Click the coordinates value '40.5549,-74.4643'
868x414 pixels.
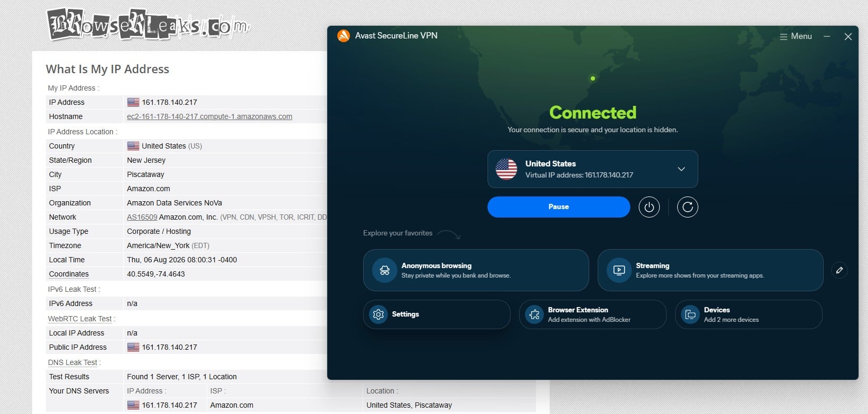[156, 274]
